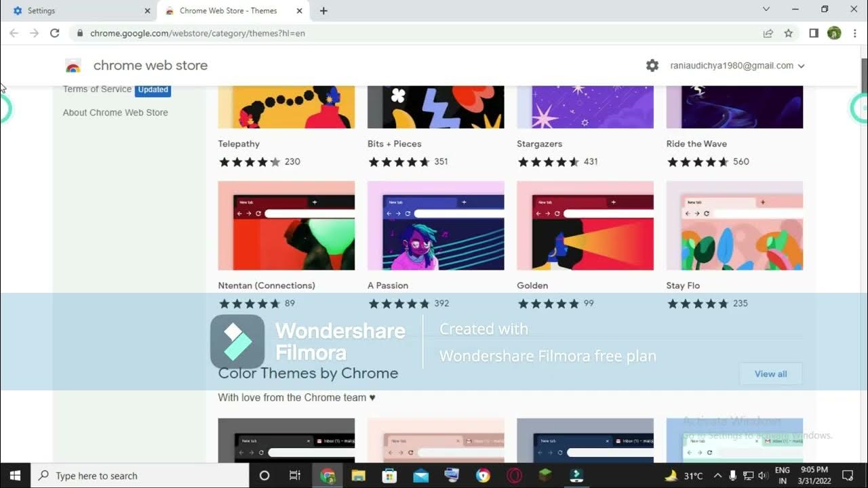The image size is (868, 488).
Task: Click the share page icon in address bar
Action: pos(768,33)
